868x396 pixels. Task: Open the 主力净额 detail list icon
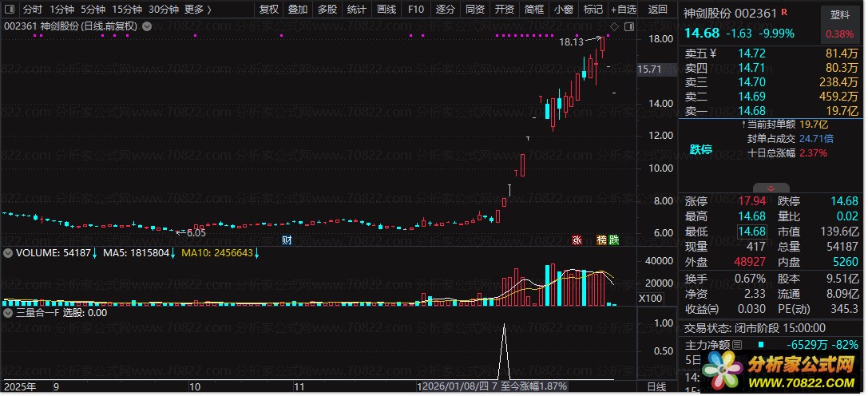point(736,345)
